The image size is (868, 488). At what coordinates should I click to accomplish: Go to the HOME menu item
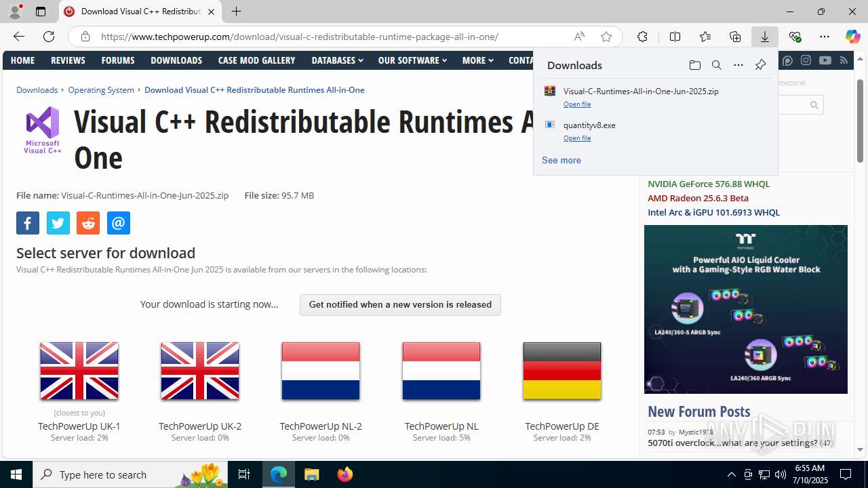tap(22, 60)
